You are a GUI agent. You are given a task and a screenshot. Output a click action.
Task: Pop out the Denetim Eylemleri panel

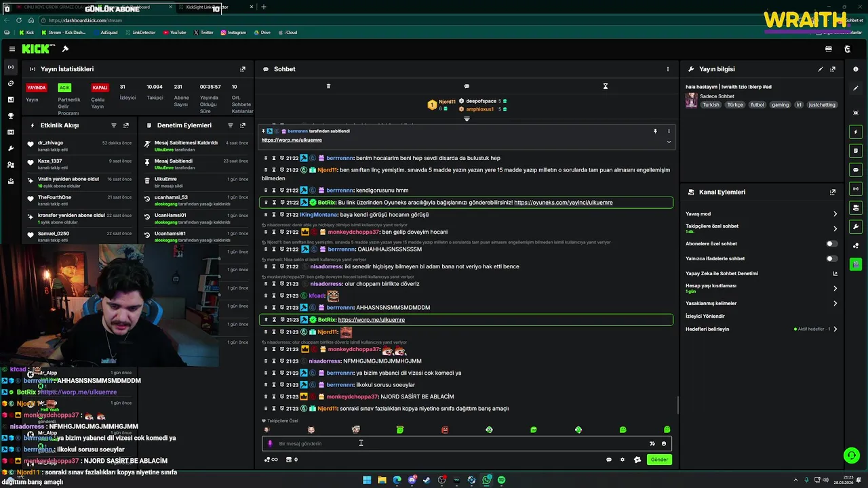click(x=243, y=125)
